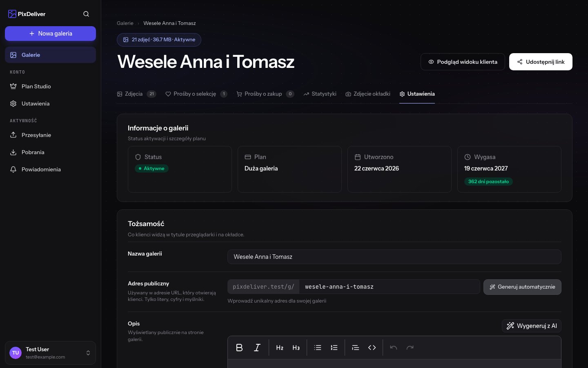Click the calendar icon beside Utworzono
The image size is (588, 368).
coord(358,157)
